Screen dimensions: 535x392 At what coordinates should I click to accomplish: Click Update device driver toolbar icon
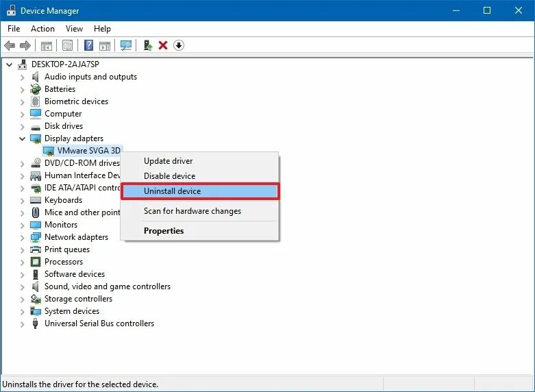tap(147, 45)
